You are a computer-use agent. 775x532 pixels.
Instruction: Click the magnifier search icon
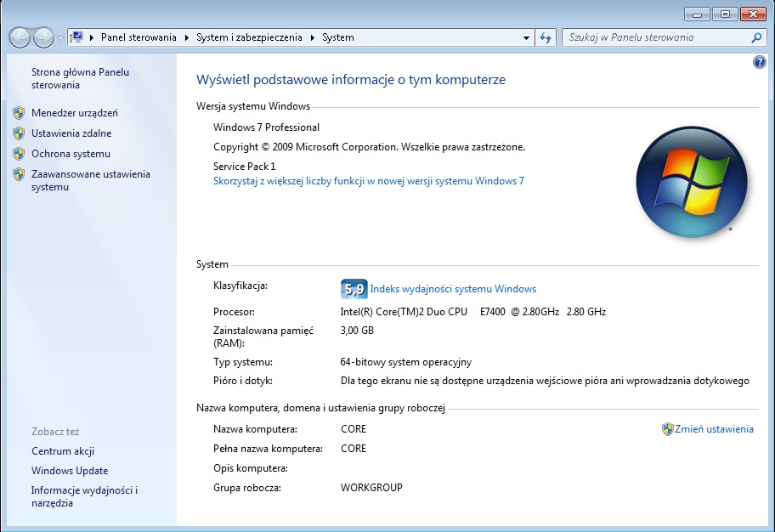(756, 37)
